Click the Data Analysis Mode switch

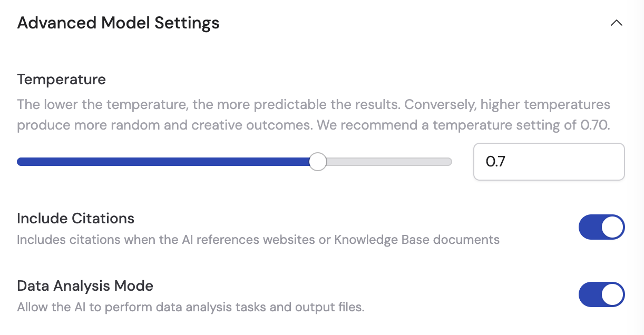[x=601, y=294]
